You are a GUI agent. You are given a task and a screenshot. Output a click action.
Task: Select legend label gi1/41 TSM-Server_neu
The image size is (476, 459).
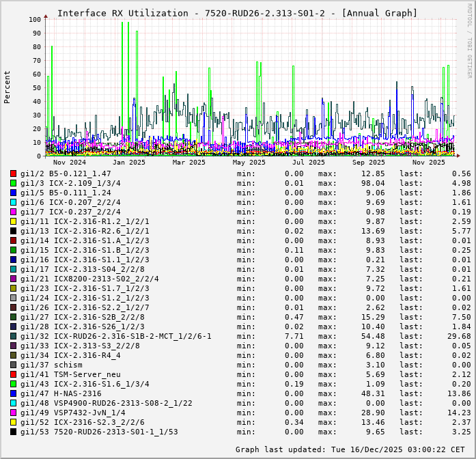tap(70, 374)
